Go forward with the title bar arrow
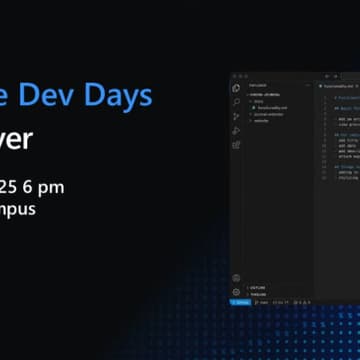 tap(335, 76)
